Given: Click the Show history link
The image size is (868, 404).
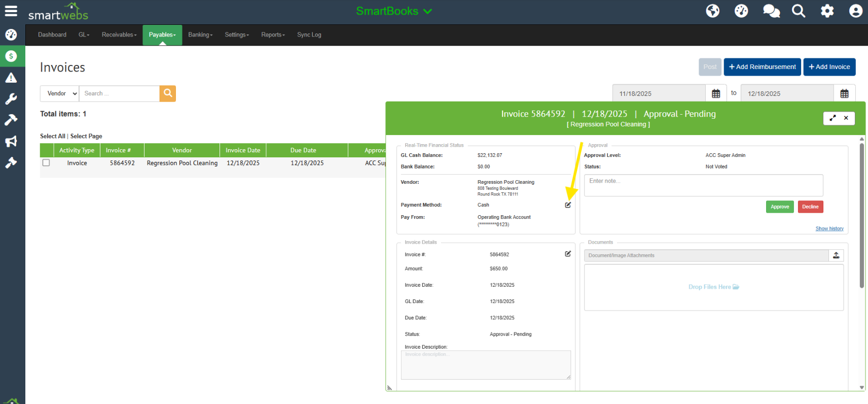Looking at the screenshot, I should (x=829, y=229).
